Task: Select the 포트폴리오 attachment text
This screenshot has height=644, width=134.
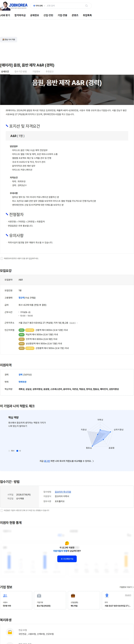Action: 60,501
